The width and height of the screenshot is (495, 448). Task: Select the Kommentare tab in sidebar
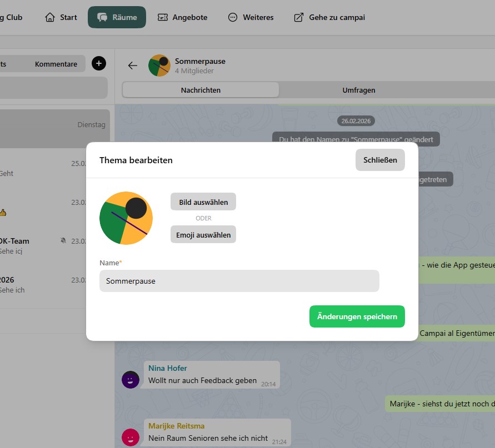(x=56, y=64)
